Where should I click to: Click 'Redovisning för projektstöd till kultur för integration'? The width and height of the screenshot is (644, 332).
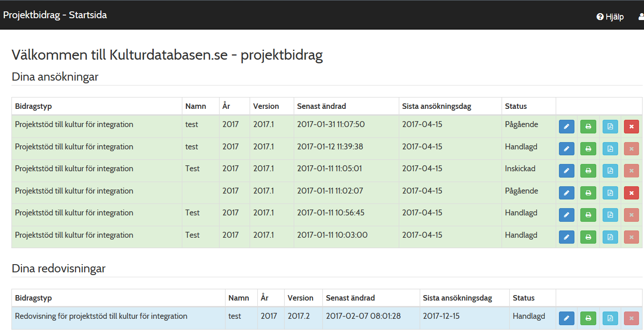point(101,316)
